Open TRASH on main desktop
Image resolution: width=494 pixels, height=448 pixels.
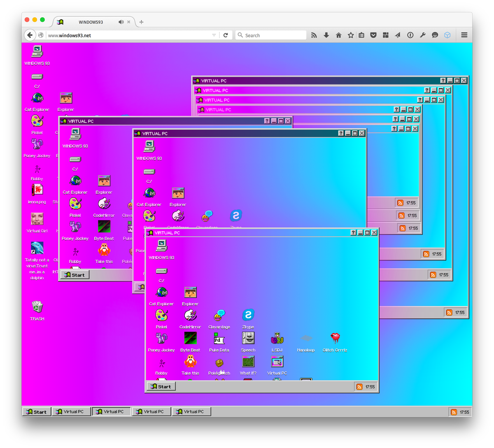37,307
